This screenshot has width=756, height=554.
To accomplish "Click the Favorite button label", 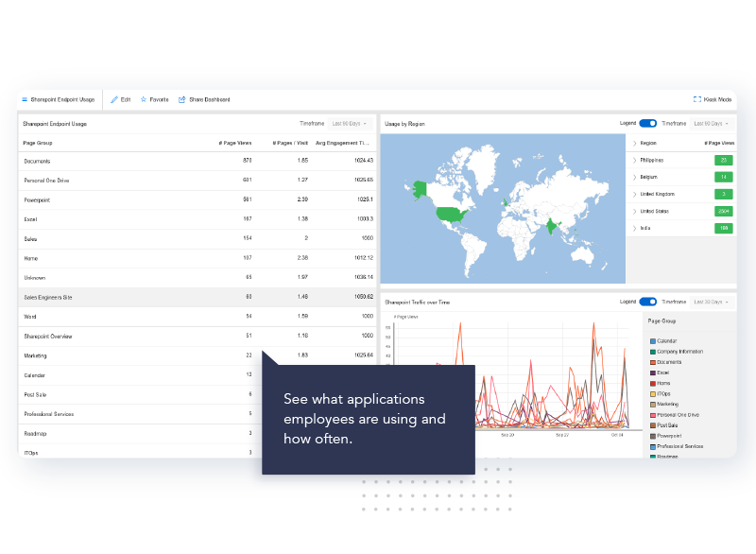I will tap(159, 100).
